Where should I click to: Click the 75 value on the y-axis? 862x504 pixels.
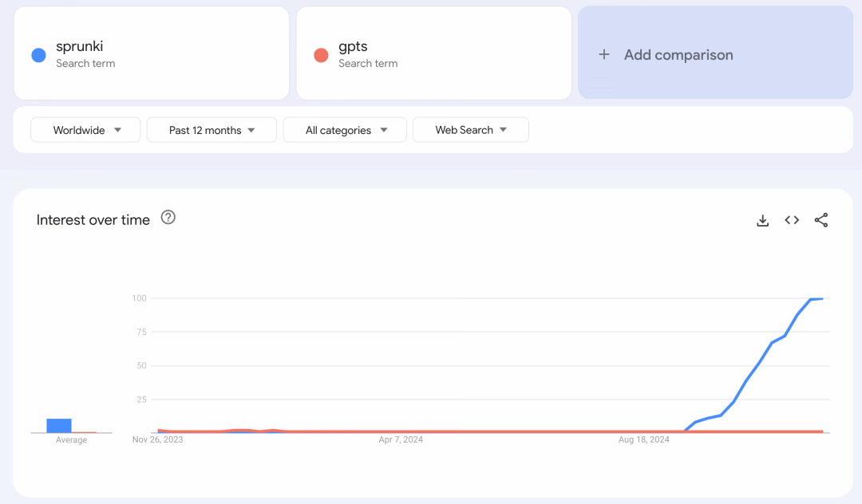[x=142, y=332]
